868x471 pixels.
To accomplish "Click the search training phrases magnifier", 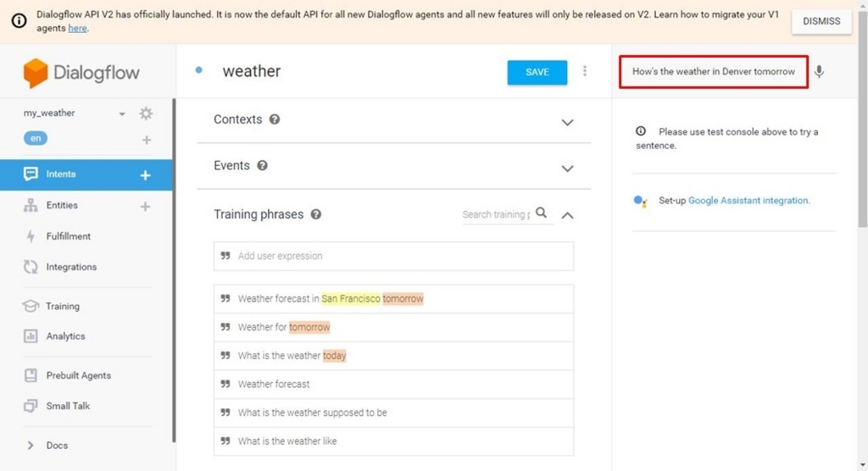I will click(x=542, y=213).
